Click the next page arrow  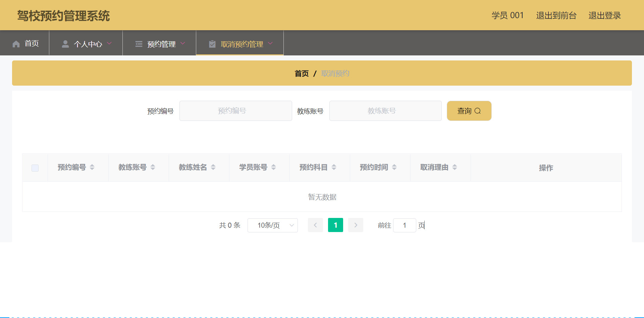(356, 225)
